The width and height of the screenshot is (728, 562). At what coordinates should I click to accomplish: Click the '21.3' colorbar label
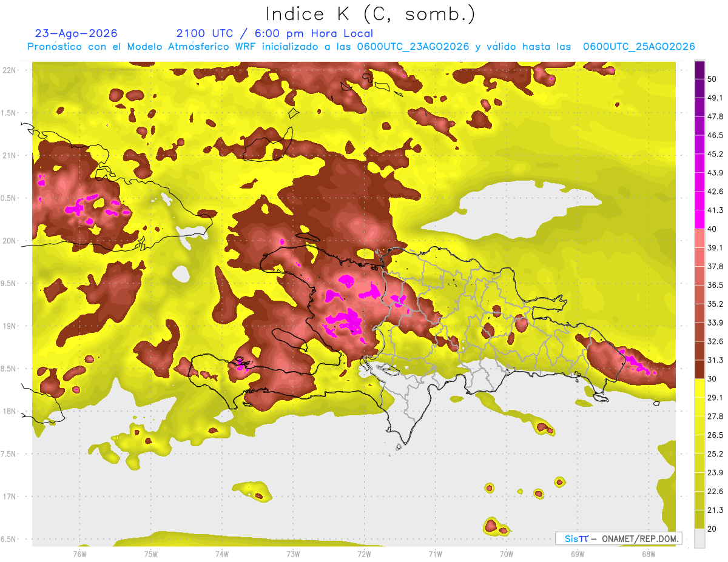(x=715, y=510)
